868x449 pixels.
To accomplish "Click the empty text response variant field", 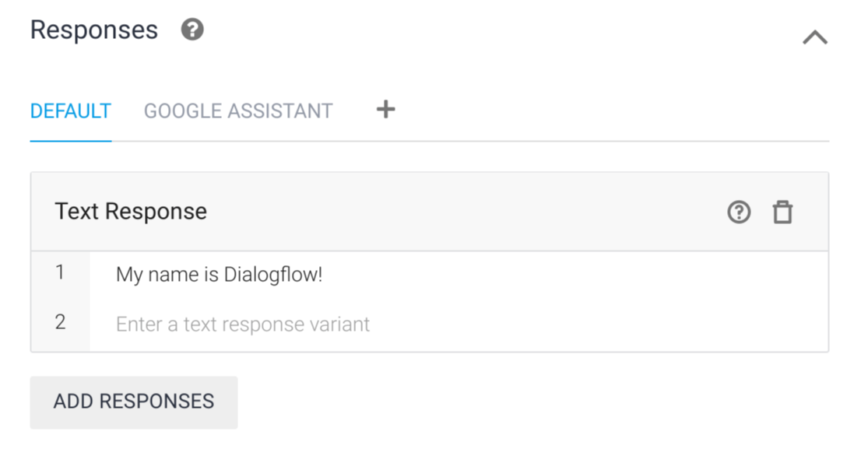I will click(x=243, y=324).
